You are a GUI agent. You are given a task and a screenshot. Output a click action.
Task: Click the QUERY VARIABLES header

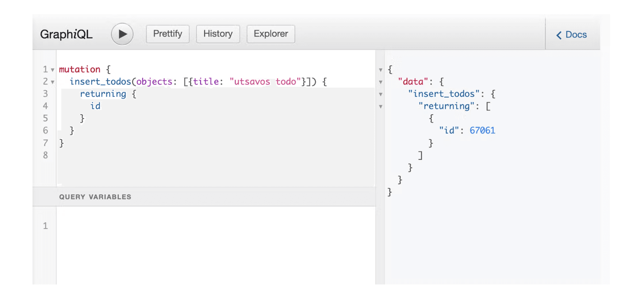204,197
